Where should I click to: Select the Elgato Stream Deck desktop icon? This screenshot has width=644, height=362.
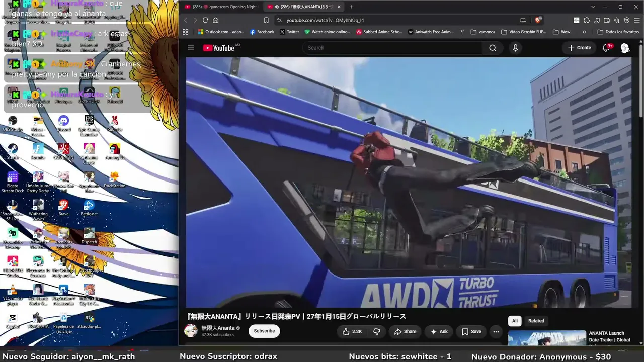pyautogui.click(x=13, y=183)
